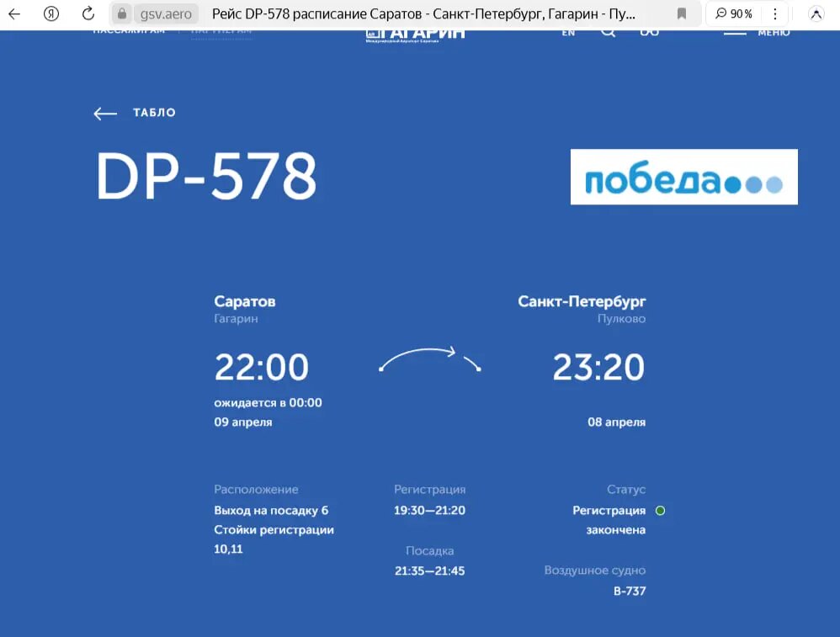Click check-in time range 19:30—21:20

(429, 511)
